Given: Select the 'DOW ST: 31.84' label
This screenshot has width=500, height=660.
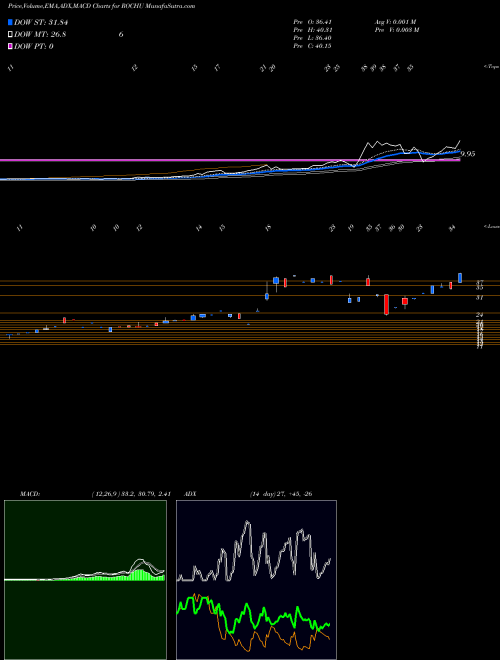Looking at the screenshot, I should (41, 23).
